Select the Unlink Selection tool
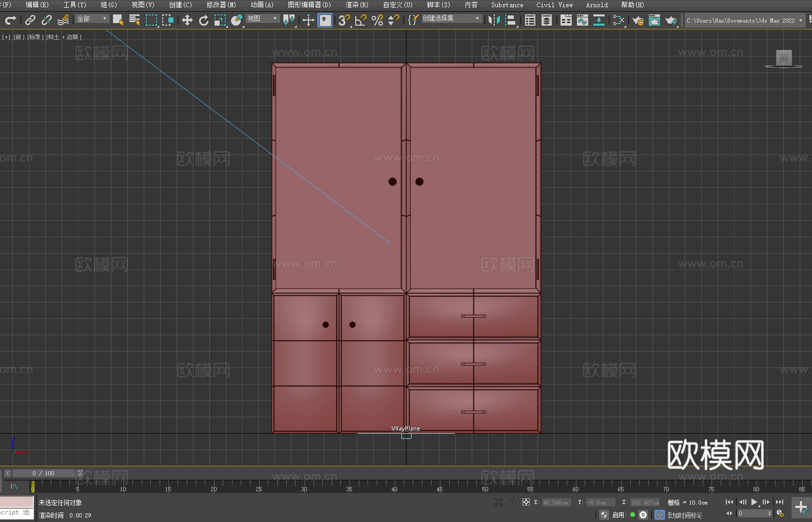Image resolution: width=812 pixels, height=522 pixels. [47, 20]
